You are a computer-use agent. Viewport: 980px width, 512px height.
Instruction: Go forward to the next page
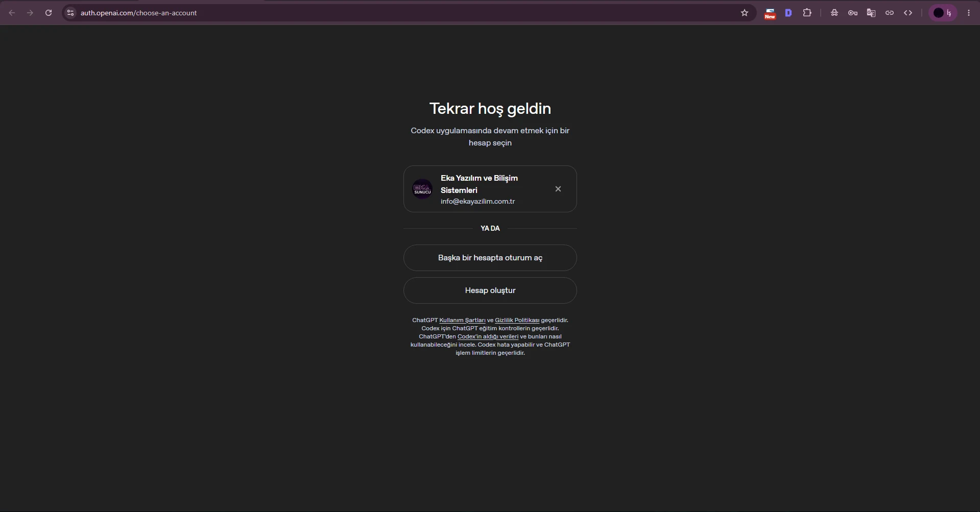30,13
